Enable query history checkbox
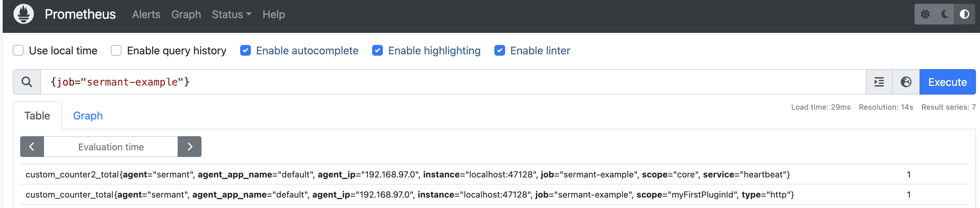The image size is (980, 208). click(116, 51)
